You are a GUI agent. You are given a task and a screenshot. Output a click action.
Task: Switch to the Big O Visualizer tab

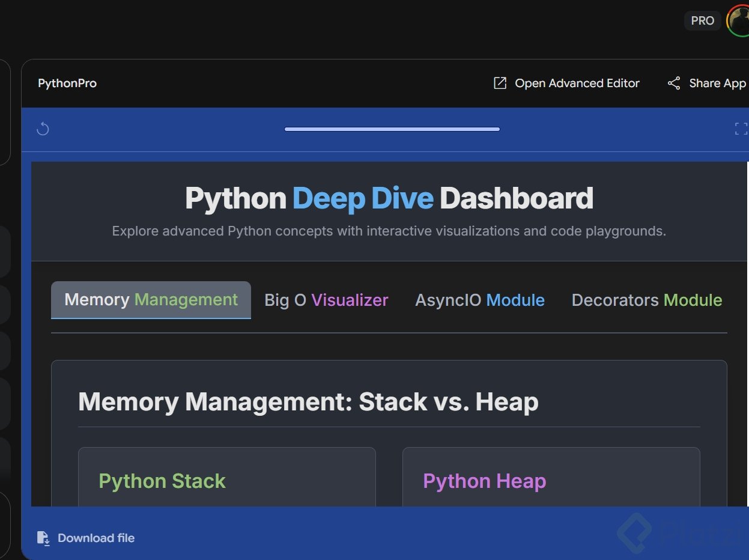click(x=326, y=300)
